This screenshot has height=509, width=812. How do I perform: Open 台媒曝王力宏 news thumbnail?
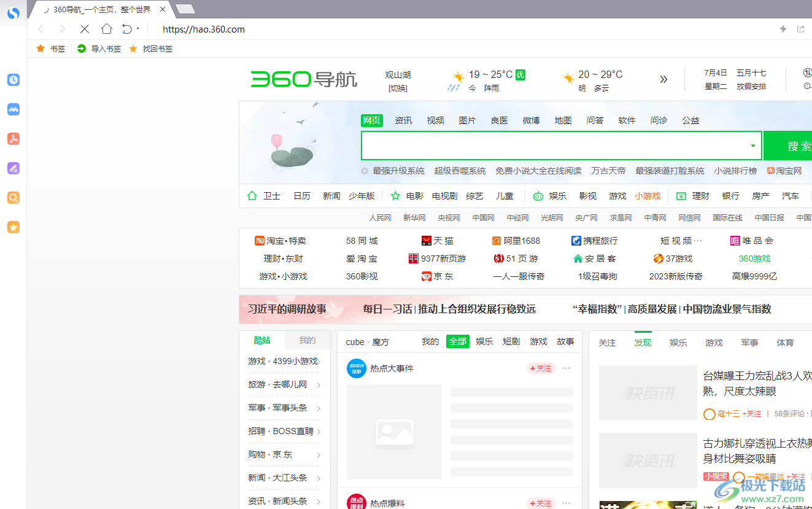(648, 393)
